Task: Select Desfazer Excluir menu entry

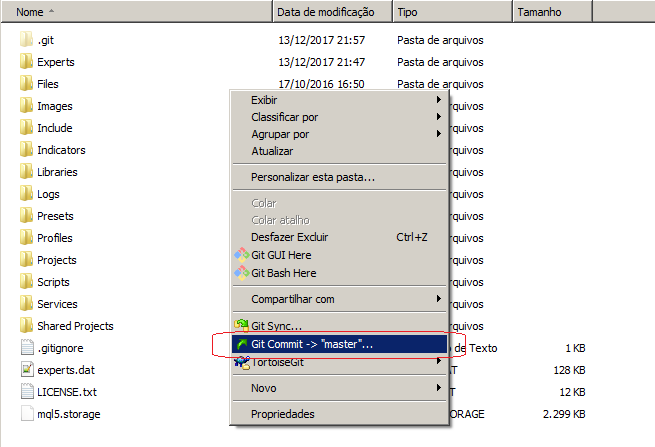Action: pyautogui.click(x=340, y=237)
